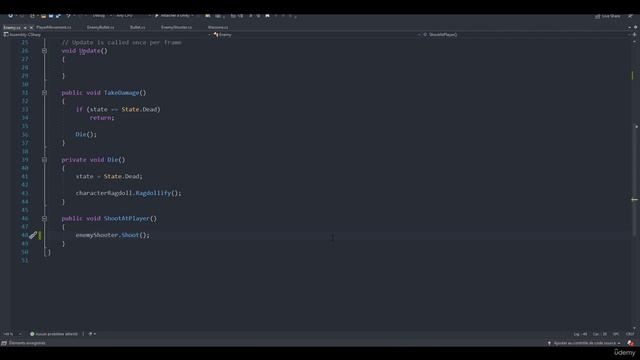Click the column indicator in status bar
Viewport: 640px width, 360px height.
[x=599, y=334]
